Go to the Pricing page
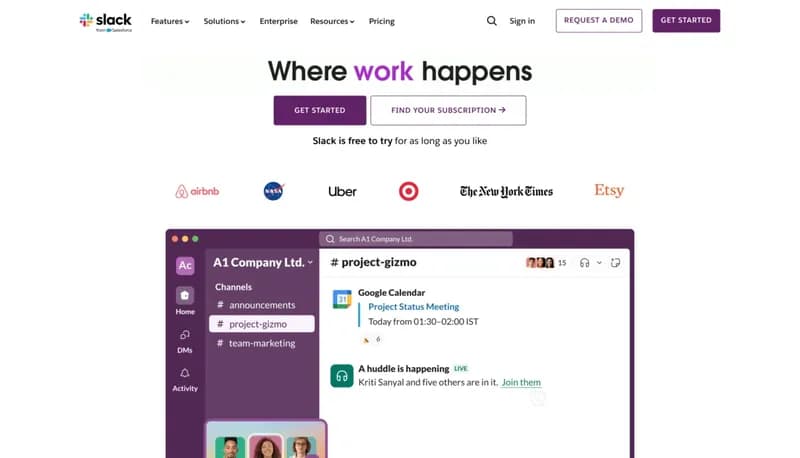This screenshot has width=800, height=458. coord(382,21)
